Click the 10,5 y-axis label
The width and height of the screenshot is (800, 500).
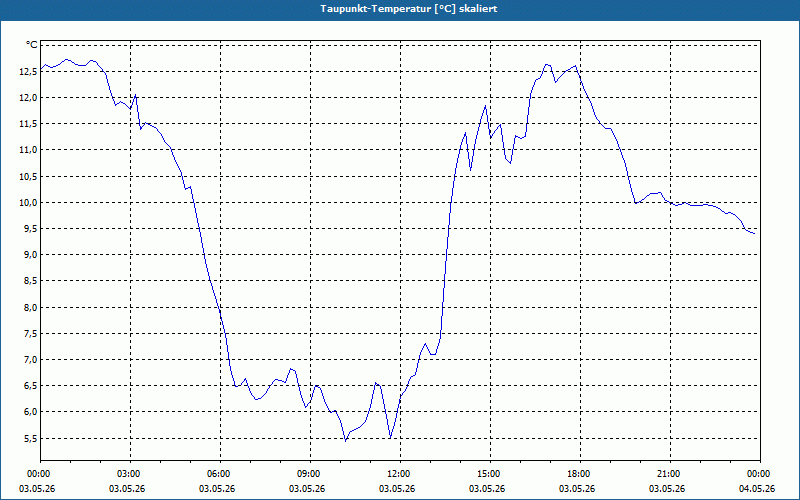pos(28,177)
